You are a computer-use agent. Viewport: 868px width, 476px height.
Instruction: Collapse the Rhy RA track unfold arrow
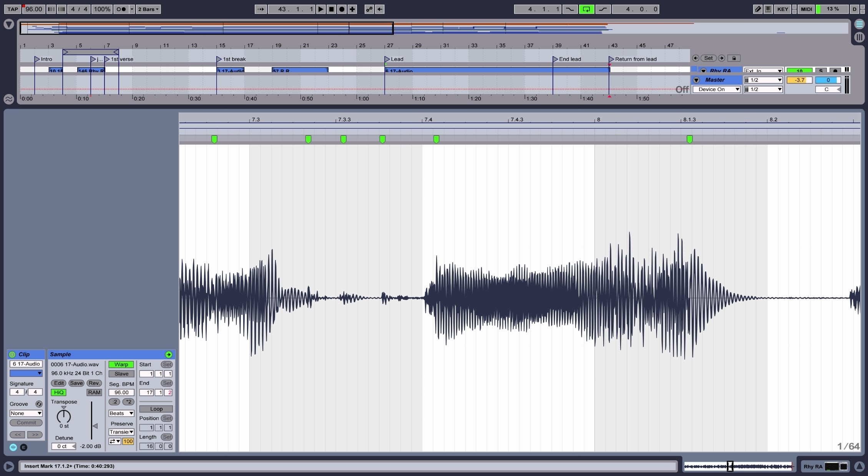703,71
